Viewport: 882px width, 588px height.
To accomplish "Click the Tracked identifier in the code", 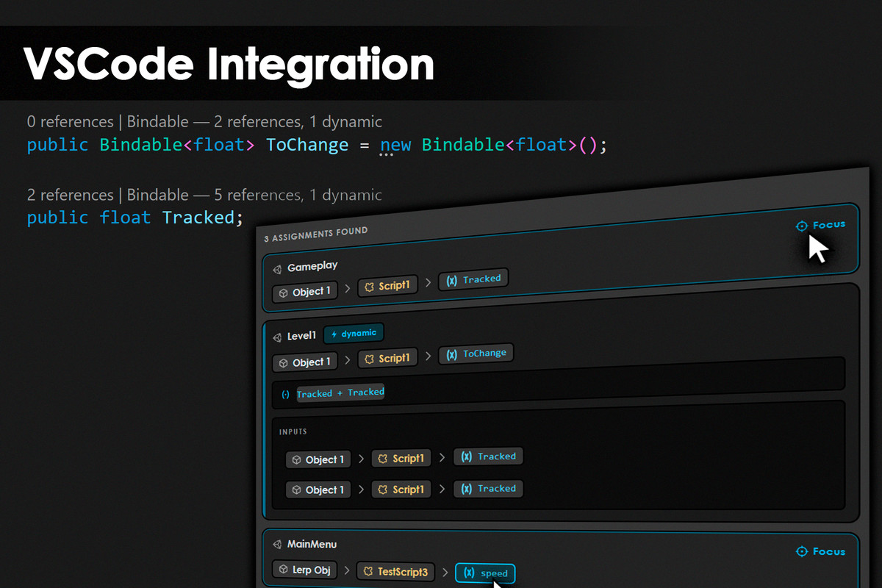I will (198, 218).
